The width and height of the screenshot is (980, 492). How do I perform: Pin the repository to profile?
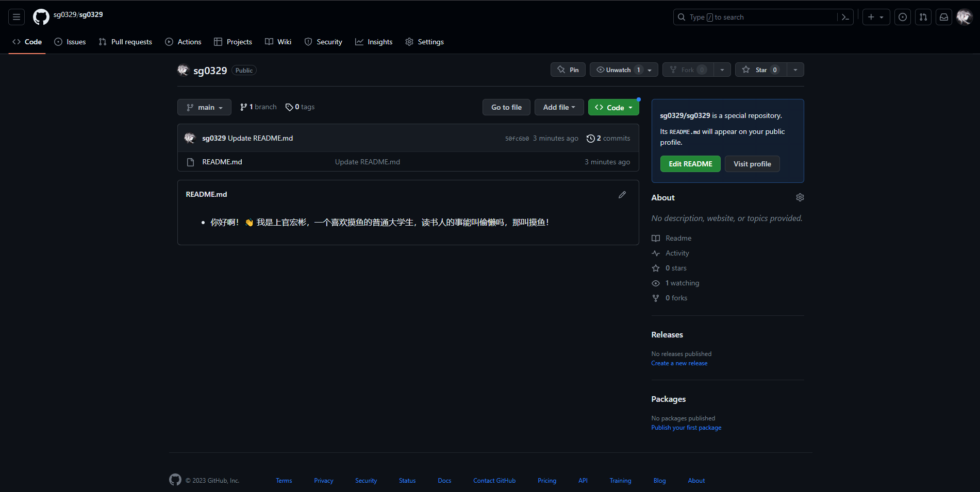568,70
